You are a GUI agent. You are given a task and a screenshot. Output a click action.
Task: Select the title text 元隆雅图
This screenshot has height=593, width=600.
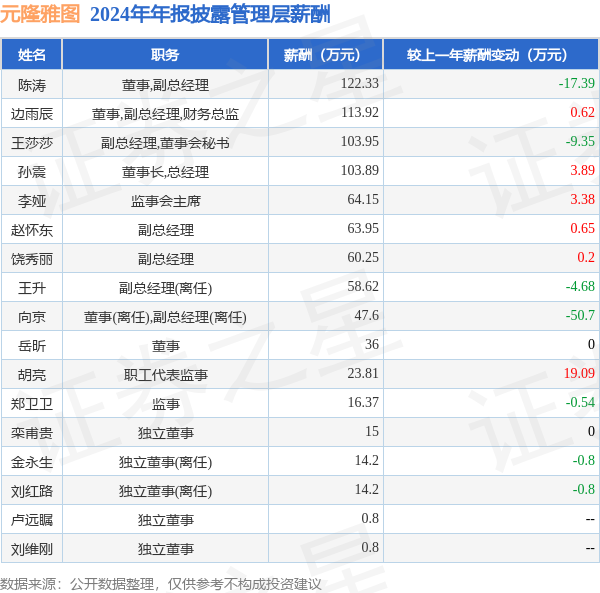pyautogui.click(x=40, y=14)
